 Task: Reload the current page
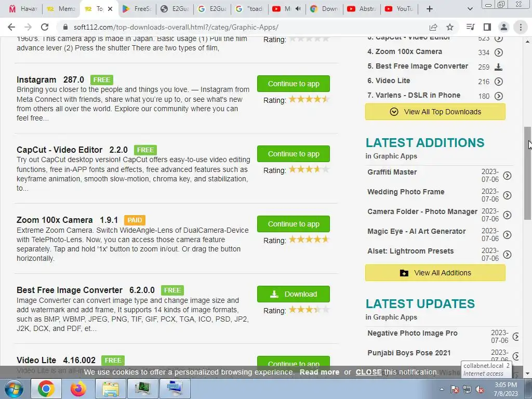point(45,27)
